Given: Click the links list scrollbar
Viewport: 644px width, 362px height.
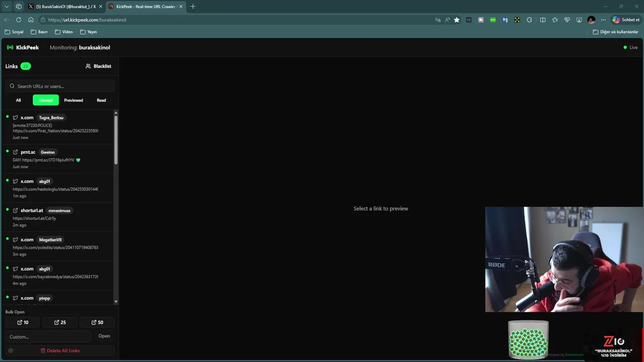Looking at the screenshot, I should pyautogui.click(x=116, y=140).
